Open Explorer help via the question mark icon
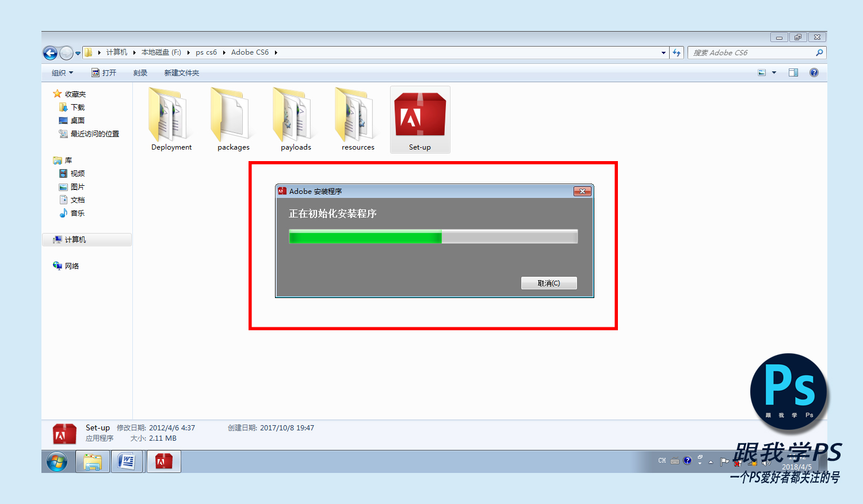Viewport: 863px width, 504px height. 814,72
